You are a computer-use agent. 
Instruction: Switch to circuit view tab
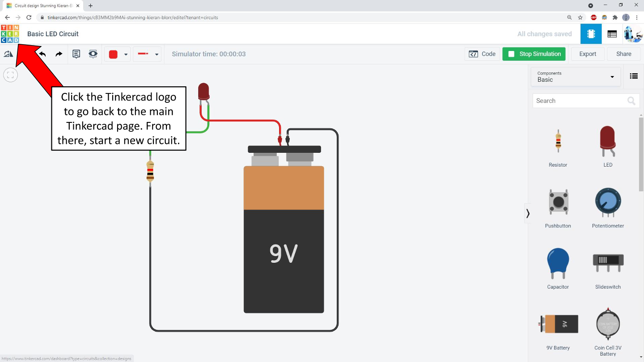coord(591,34)
